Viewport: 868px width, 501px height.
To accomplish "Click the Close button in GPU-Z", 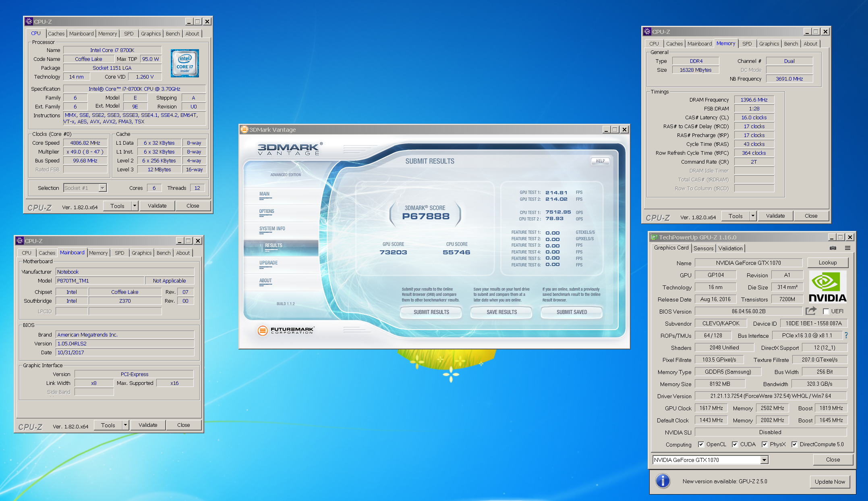I will click(x=833, y=459).
